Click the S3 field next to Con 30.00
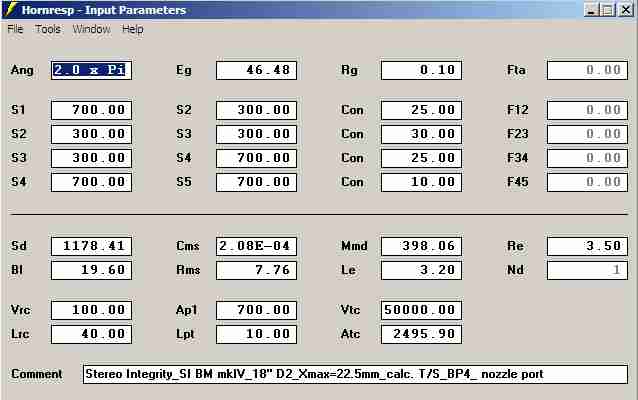 tap(256, 134)
